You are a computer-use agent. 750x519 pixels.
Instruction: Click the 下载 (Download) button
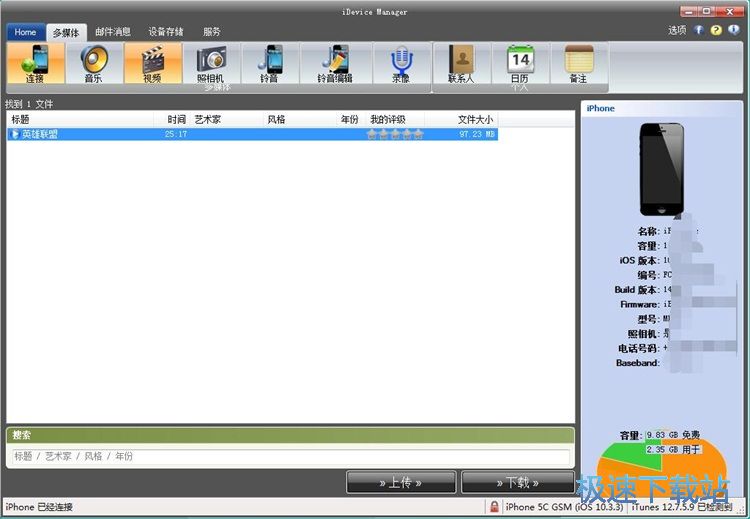(518, 482)
